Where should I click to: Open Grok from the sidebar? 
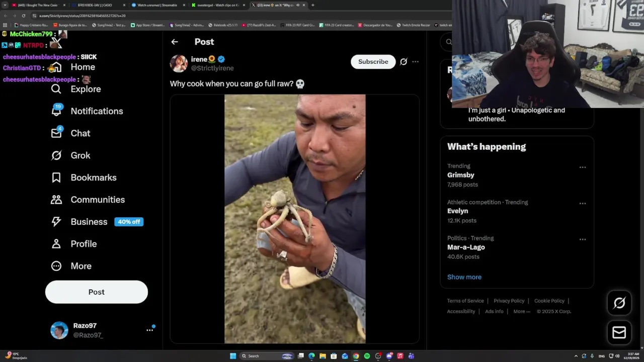click(x=70, y=155)
